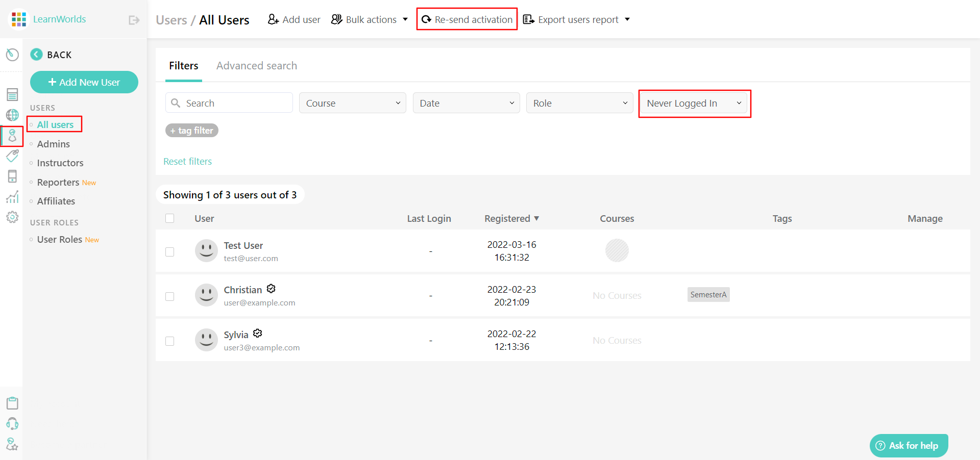Select Instructors in the Users menu
Viewport: 980px width, 460px height.
click(60, 163)
